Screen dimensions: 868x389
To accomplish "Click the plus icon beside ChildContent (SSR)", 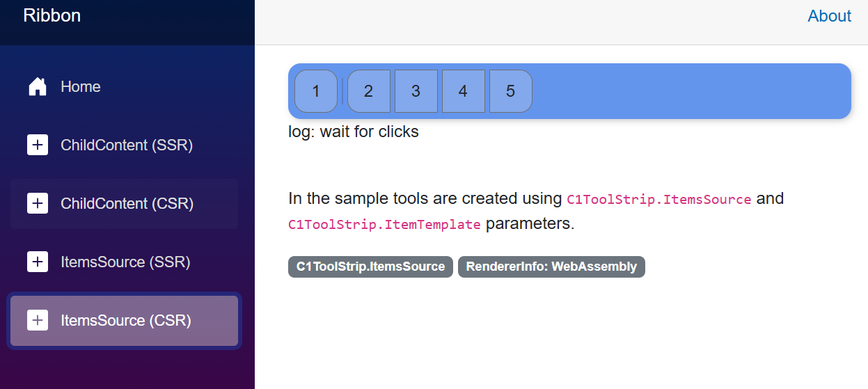I will 38,145.
